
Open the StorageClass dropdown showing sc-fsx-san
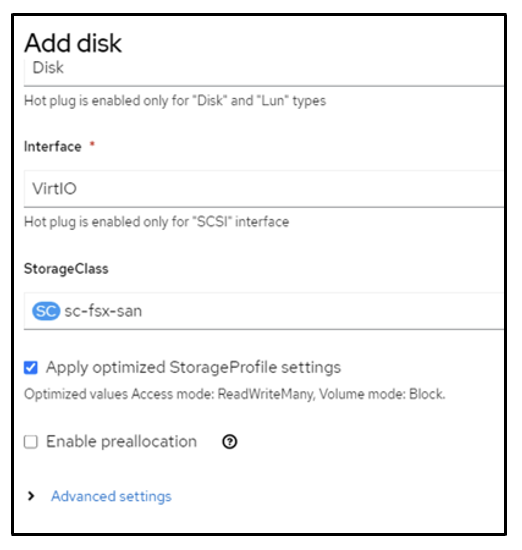(264, 311)
